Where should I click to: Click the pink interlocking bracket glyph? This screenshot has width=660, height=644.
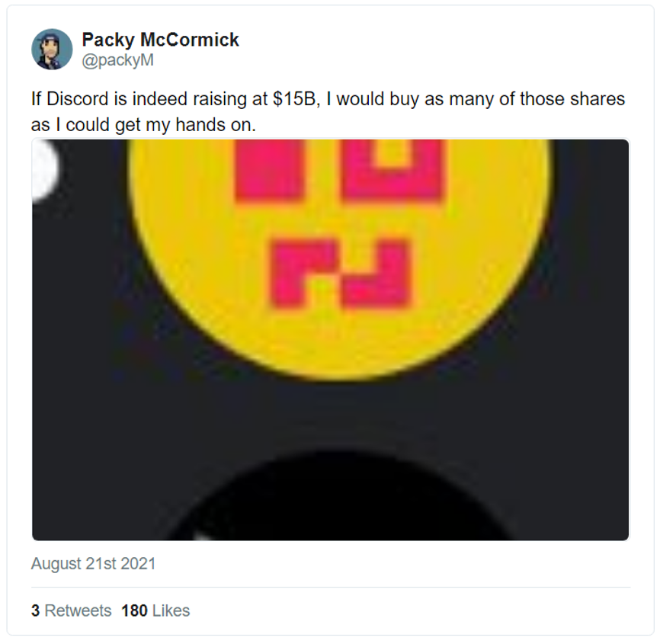tap(339, 274)
